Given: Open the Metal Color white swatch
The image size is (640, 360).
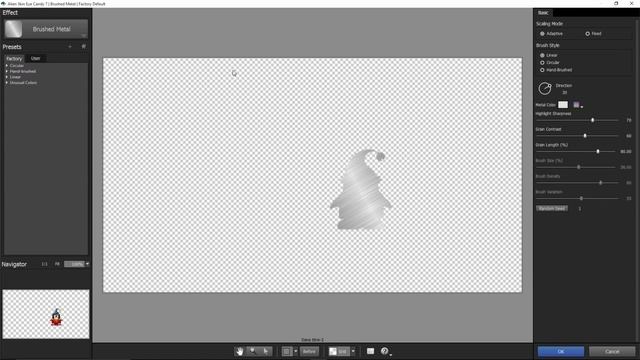Looking at the screenshot, I should pyautogui.click(x=563, y=105).
